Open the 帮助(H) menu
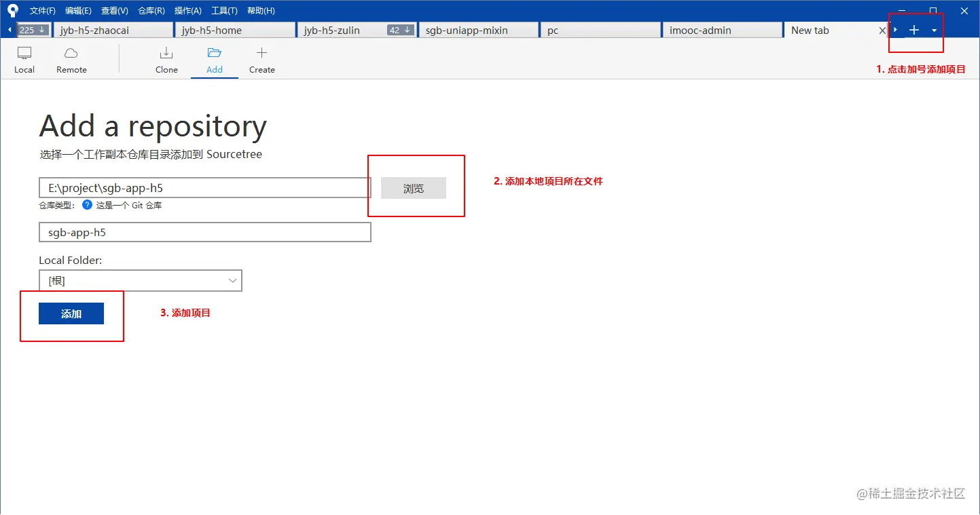980x515 pixels. (x=261, y=11)
